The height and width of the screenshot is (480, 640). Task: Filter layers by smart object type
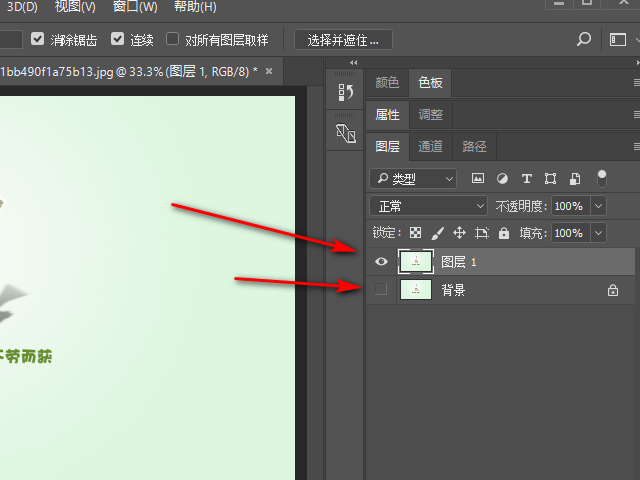tap(575, 178)
